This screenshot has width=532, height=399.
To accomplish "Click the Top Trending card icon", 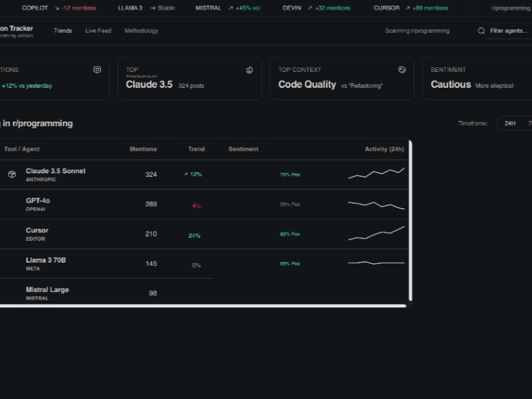I will (x=249, y=70).
